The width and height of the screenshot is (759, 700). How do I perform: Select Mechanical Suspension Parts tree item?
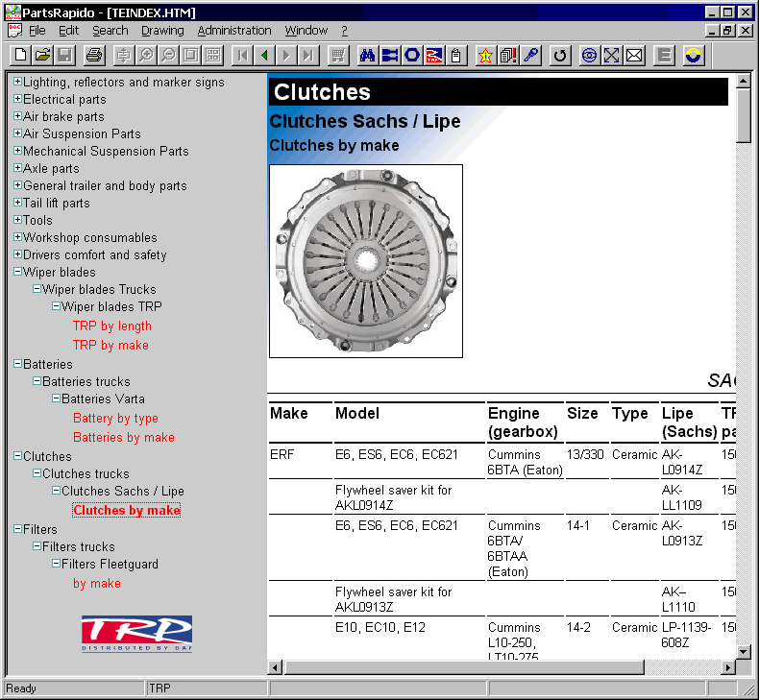[106, 151]
